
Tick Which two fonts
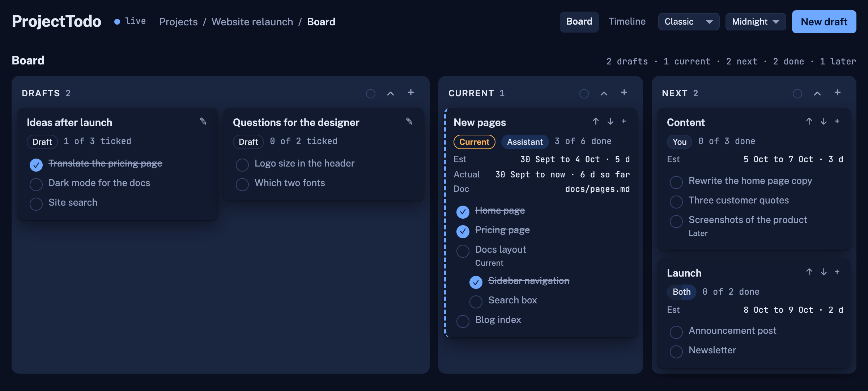[x=242, y=185]
